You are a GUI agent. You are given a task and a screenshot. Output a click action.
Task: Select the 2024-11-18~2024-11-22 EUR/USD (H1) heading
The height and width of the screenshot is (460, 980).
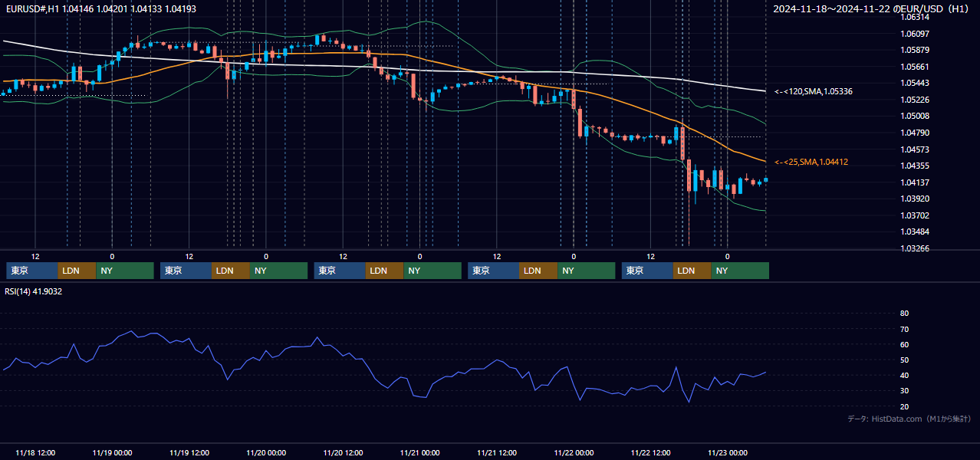coord(872,8)
